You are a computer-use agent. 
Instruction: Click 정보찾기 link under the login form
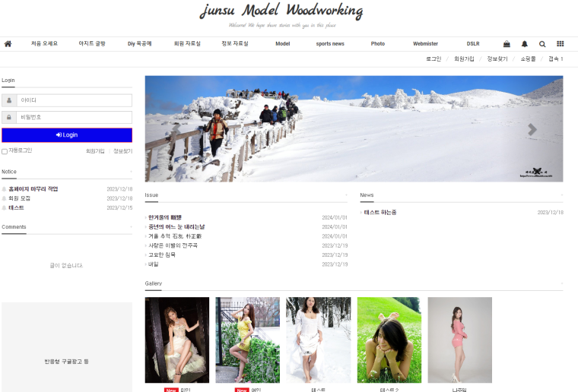[x=122, y=151]
